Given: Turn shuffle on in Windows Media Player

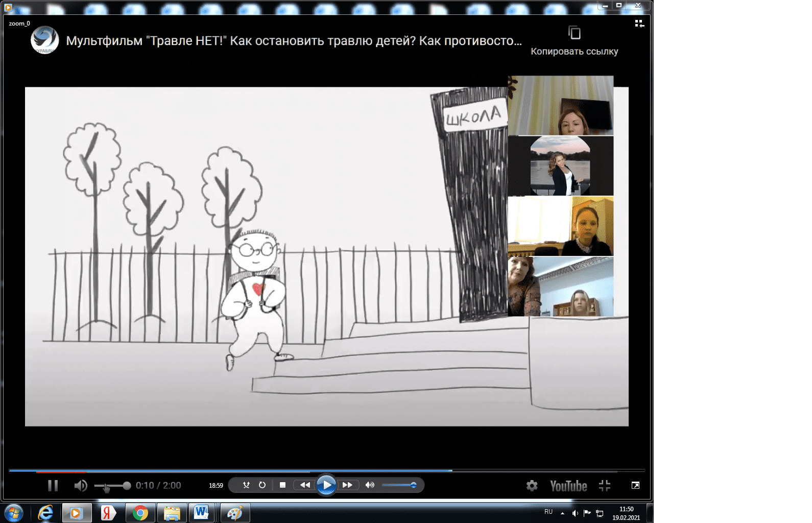Looking at the screenshot, I should click(246, 485).
